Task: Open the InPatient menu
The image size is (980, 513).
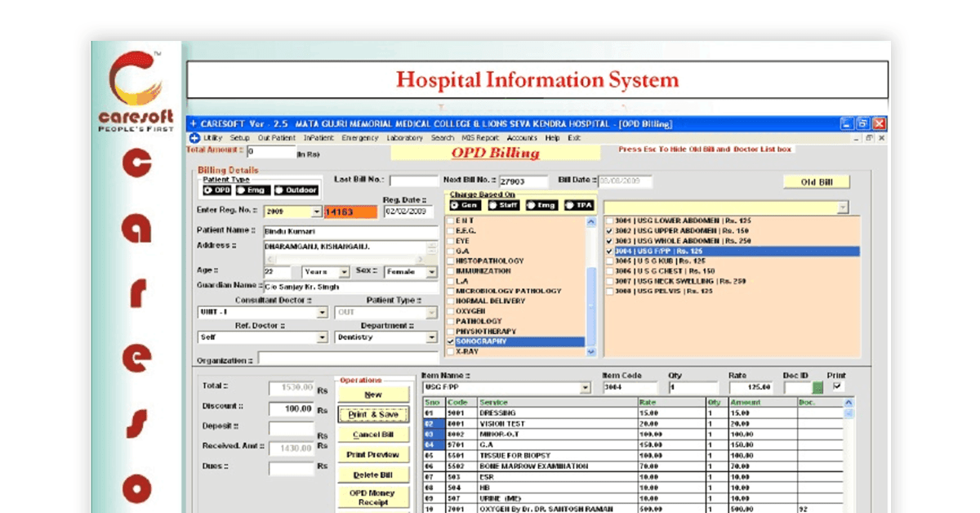Action: point(319,138)
